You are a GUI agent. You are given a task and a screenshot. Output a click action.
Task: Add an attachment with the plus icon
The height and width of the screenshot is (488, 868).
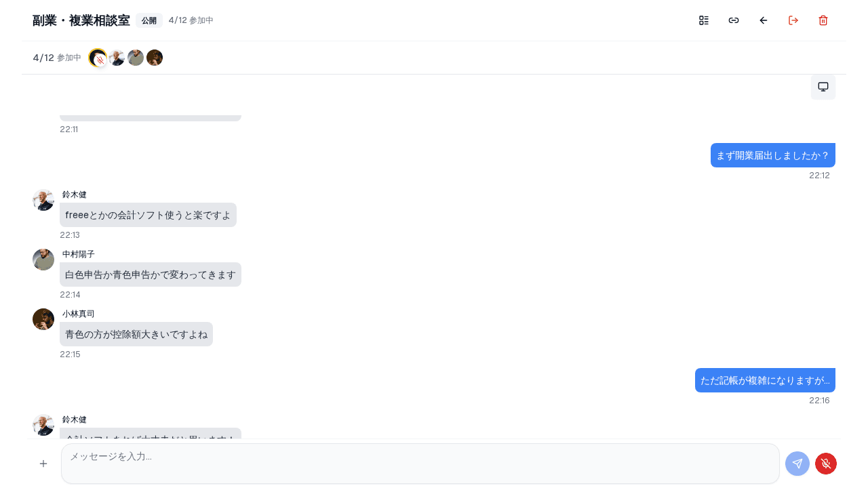(43, 464)
